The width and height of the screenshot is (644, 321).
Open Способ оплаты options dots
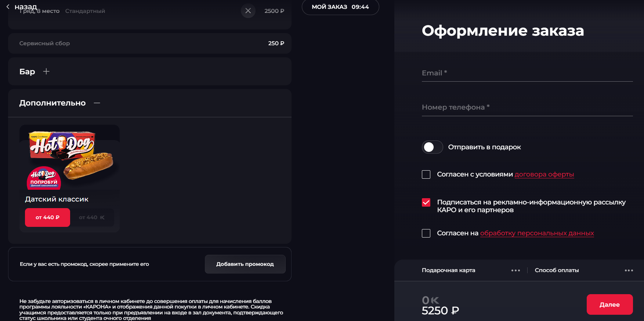629,270
